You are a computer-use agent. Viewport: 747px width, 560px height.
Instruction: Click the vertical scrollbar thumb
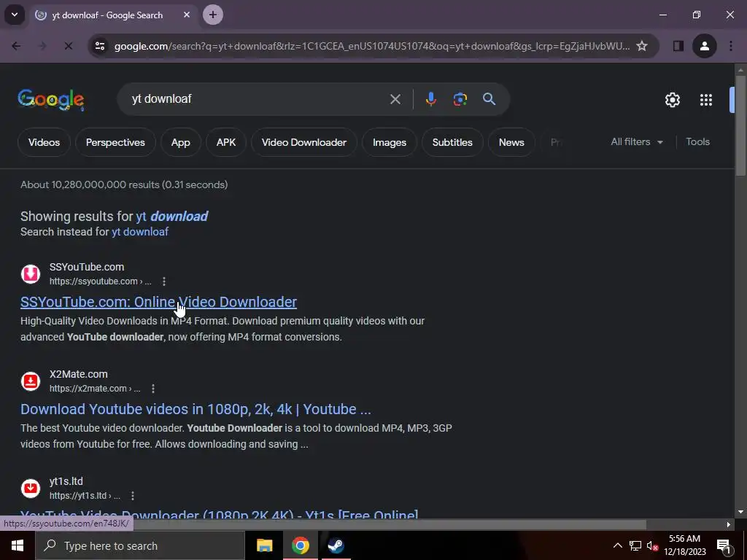point(740,126)
